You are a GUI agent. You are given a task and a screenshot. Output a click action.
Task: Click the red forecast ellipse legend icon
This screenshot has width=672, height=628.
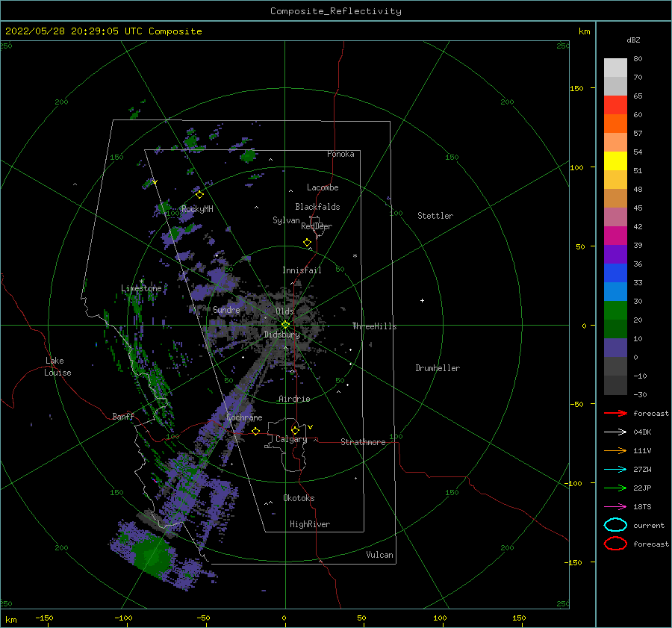[x=615, y=544]
